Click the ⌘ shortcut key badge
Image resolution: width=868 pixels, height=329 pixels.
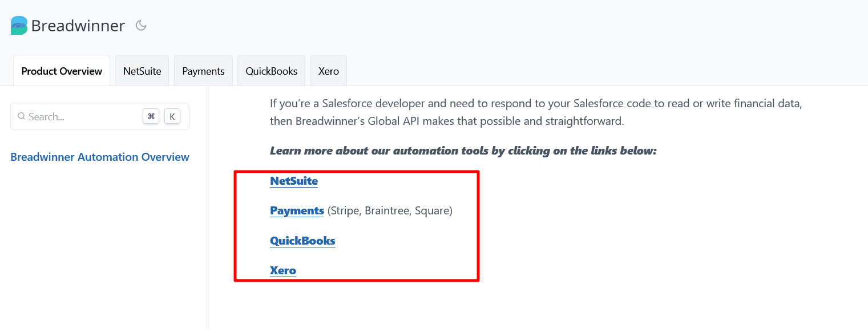pyautogui.click(x=151, y=116)
